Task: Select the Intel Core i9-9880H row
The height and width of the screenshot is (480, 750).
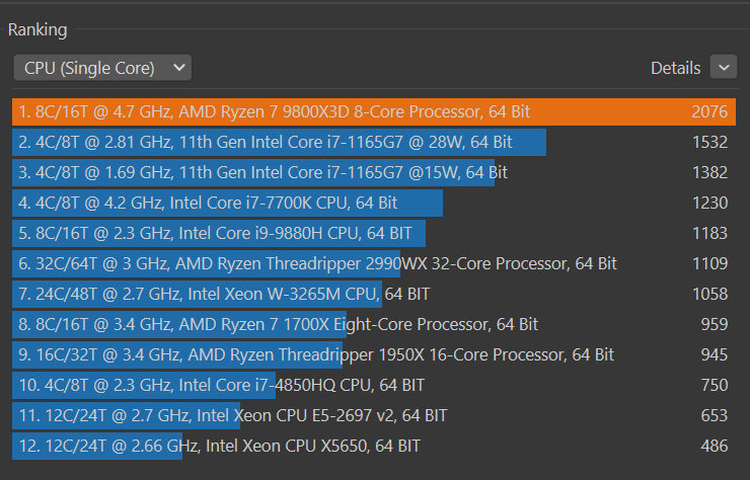Action: click(x=374, y=233)
